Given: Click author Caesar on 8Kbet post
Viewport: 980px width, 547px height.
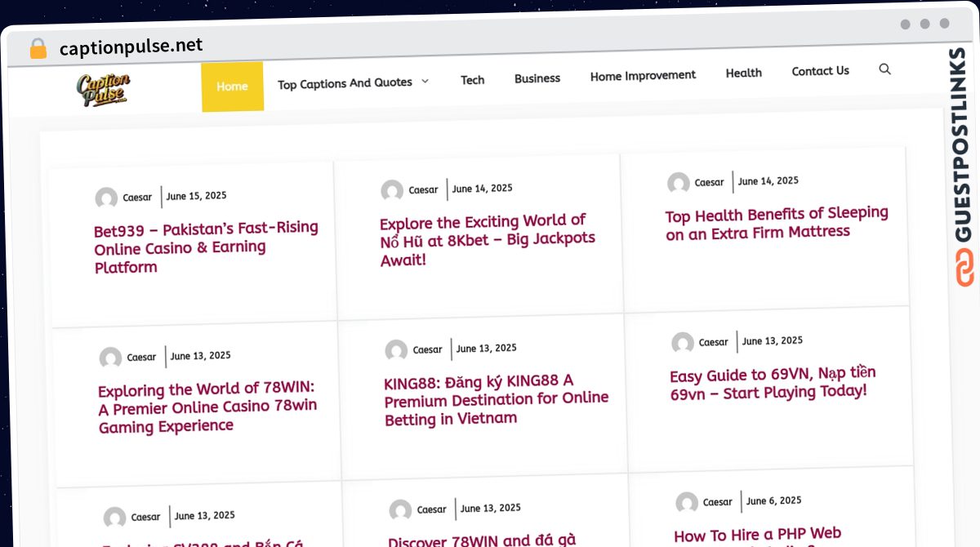Looking at the screenshot, I should coord(423,190).
